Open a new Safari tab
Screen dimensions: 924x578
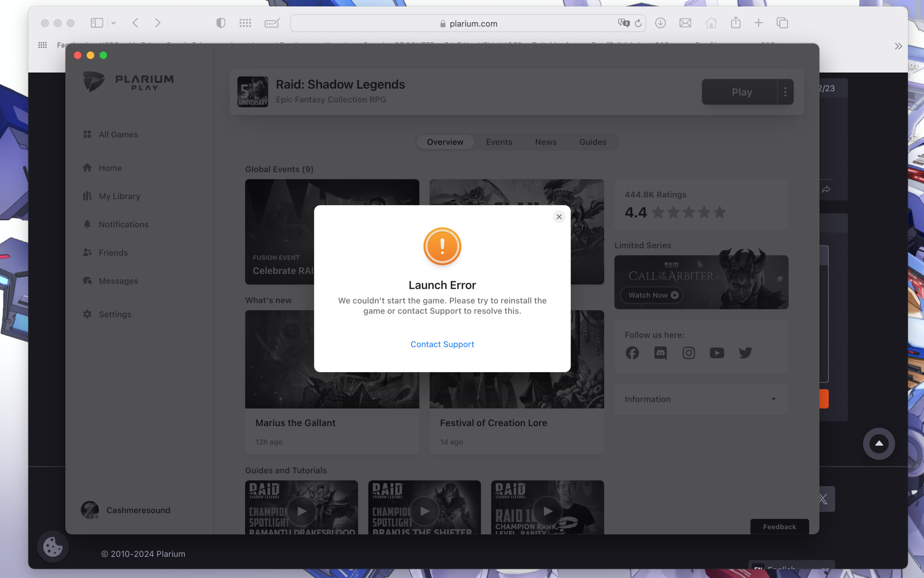click(758, 23)
